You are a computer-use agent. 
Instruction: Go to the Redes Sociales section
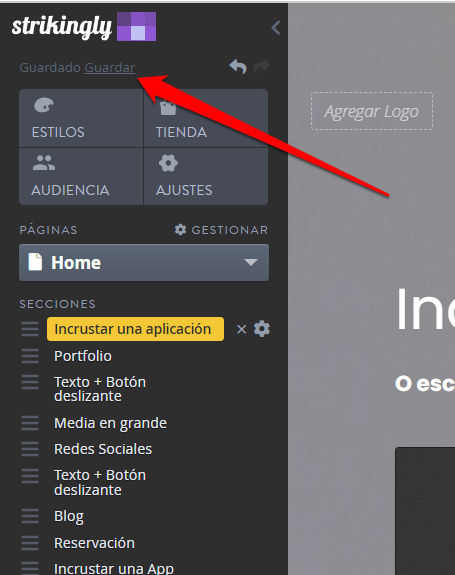(x=103, y=449)
